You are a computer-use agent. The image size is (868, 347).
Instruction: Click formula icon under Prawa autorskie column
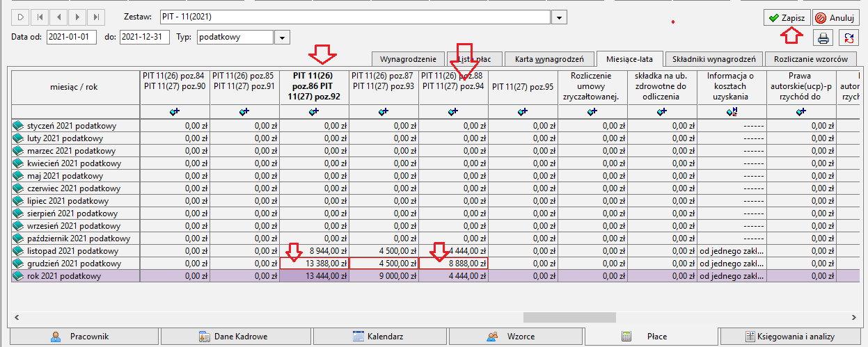coord(801,111)
